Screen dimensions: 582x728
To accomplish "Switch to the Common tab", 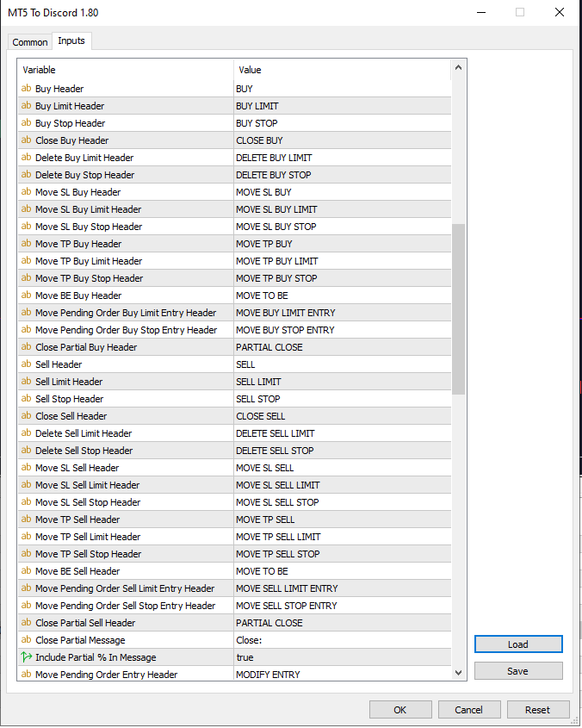I will coord(30,42).
